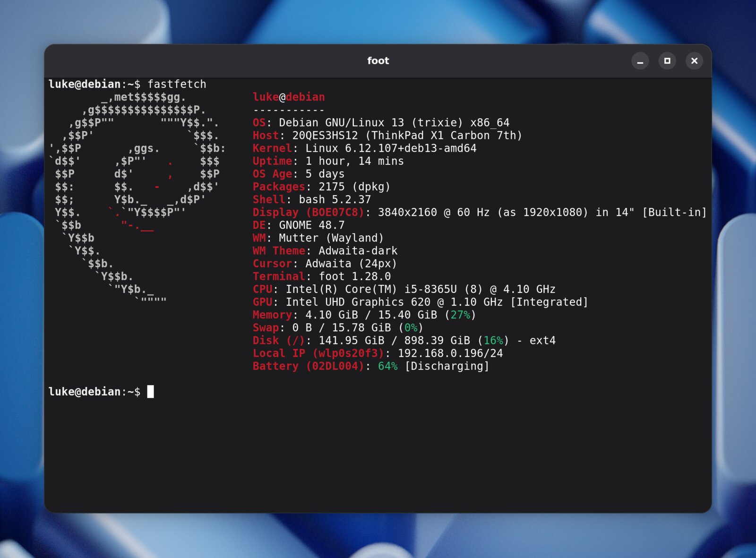Click the CPU Intel Core i5-8365U line

[x=404, y=289]
